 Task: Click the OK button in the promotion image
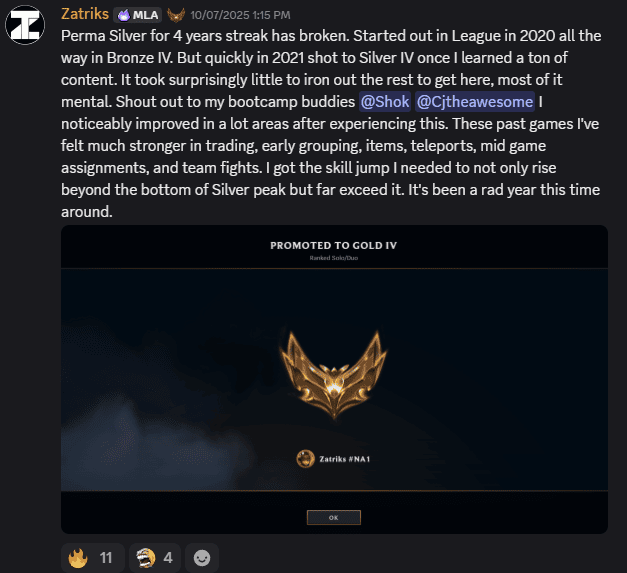[333, 517]
